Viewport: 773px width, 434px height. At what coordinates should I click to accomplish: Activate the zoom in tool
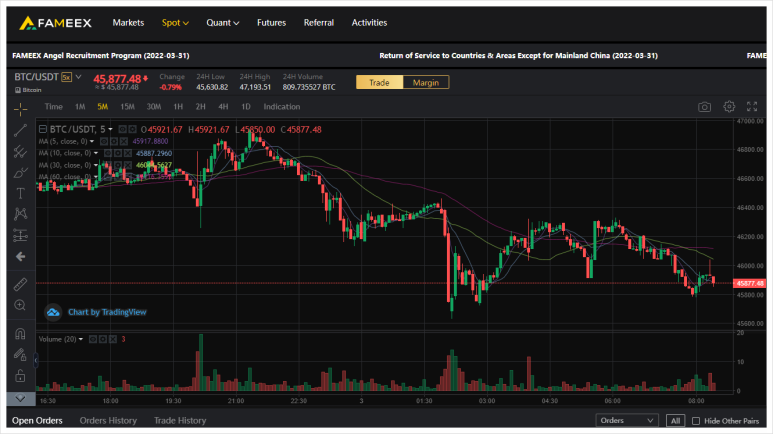coord(20,305)
